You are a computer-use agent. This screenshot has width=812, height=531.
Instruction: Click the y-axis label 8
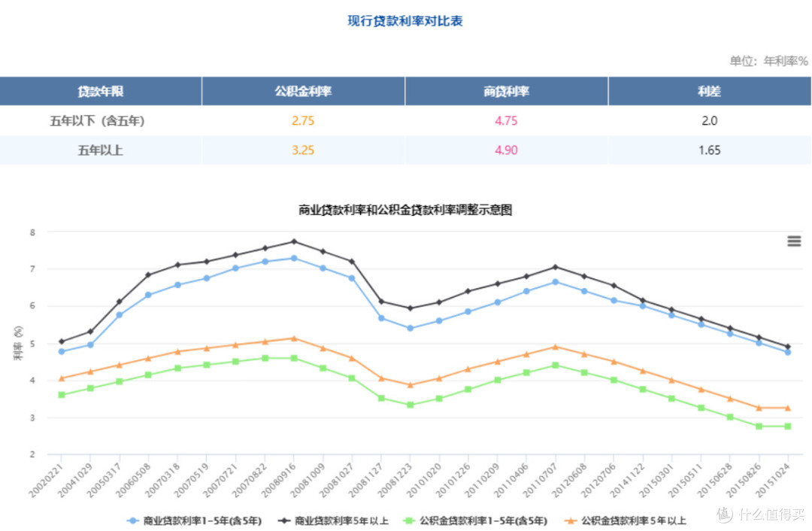tap(32, 232)
